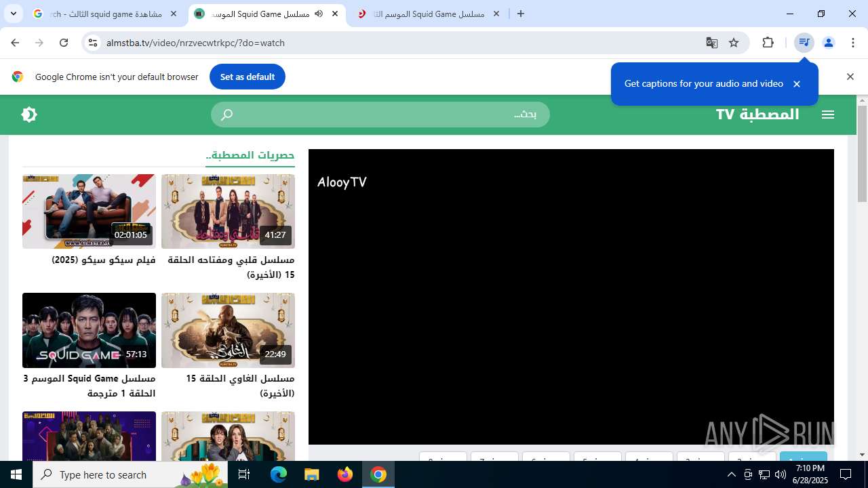This screenshot has width=868, height=488.
Task: Open the Meet Now tray icon
Action: pos(748,474)
